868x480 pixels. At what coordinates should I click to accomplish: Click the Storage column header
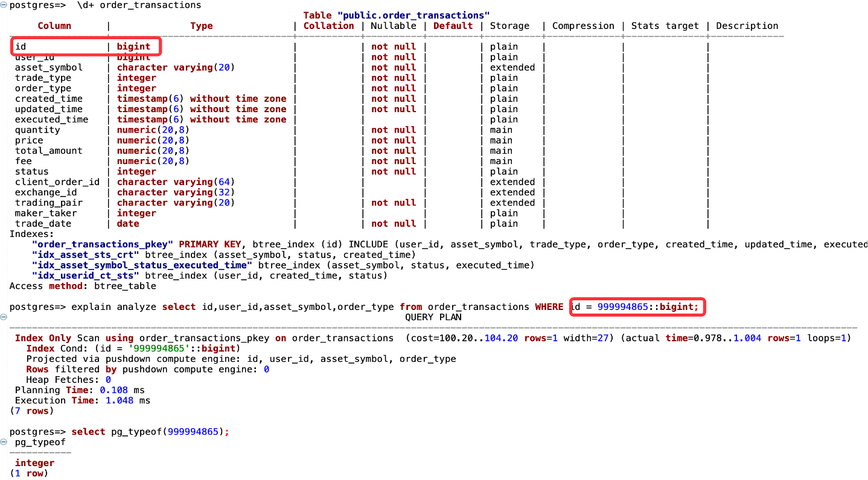509,26
